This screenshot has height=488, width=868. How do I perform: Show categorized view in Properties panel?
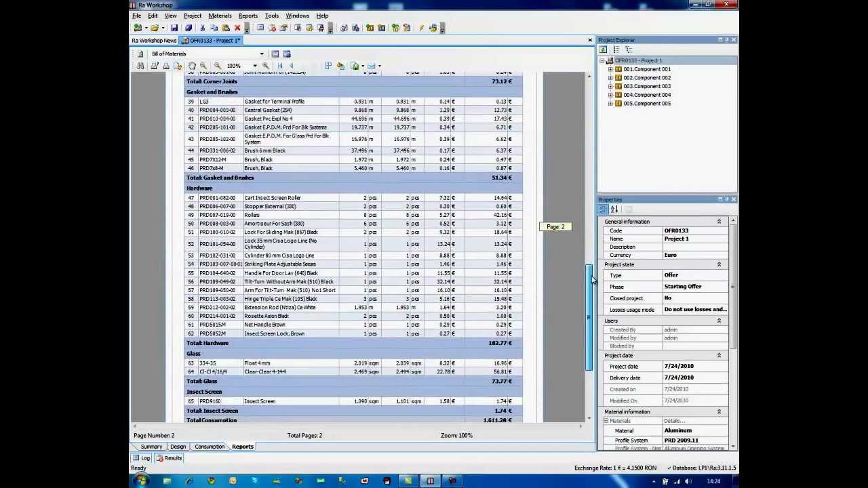603,209
